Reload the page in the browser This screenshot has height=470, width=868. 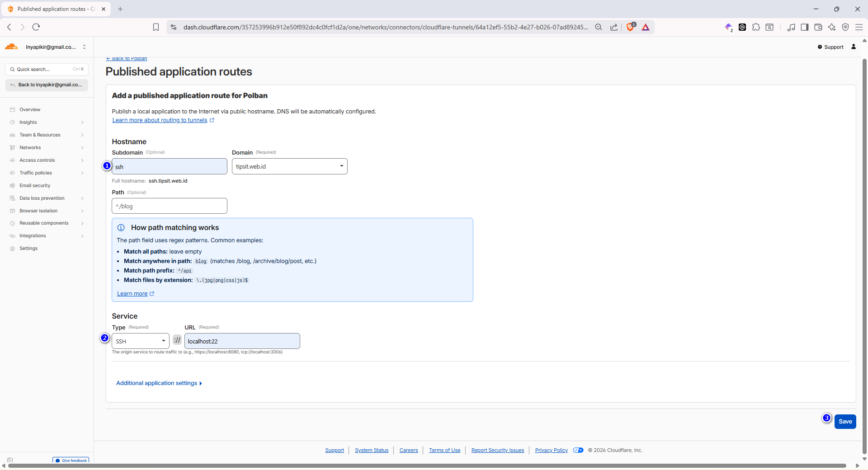[36, 27]
